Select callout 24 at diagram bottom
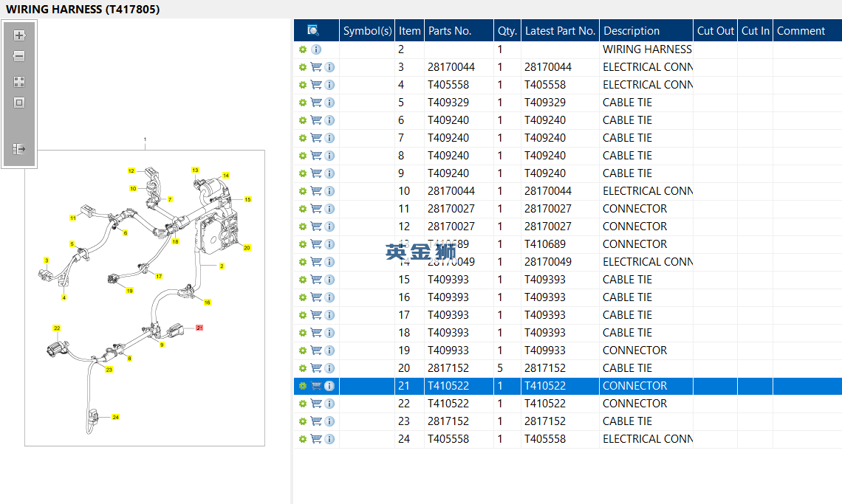This screenshot has width=842, height=504. [115, 418]
